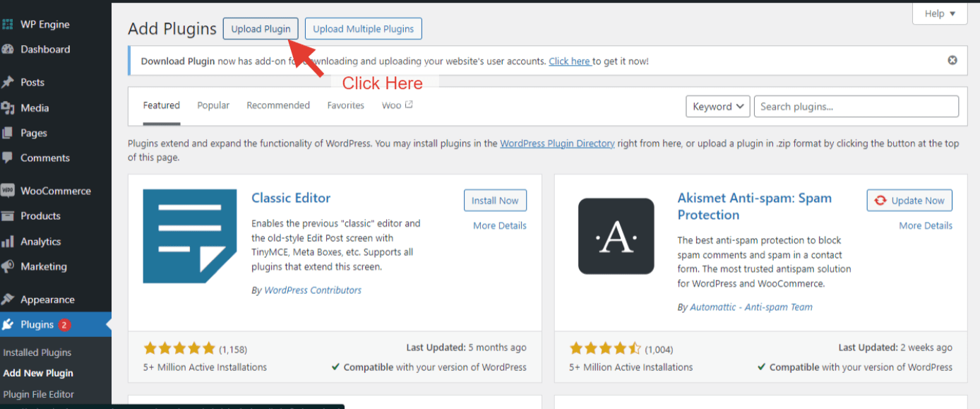Open the WordPress Plugin Directory link
Image resolution: width=980 pixels, height=409 pixels.
557,143
